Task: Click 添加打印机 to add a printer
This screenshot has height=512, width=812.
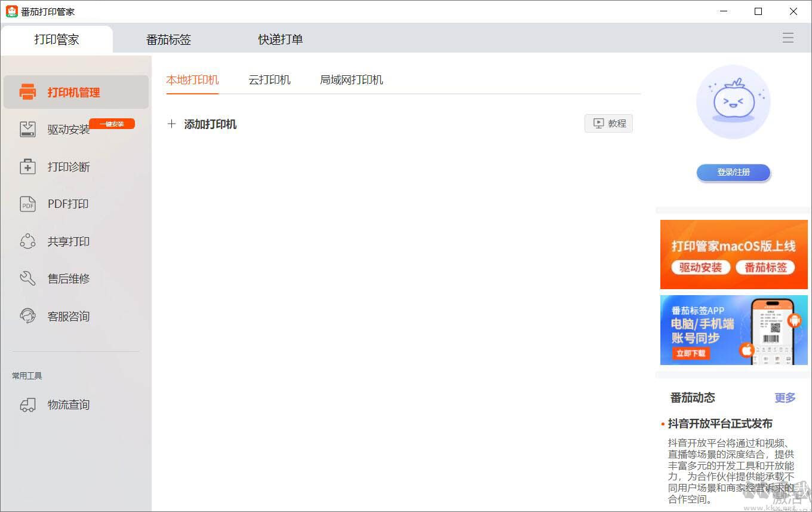Action: tap(202, 124)
